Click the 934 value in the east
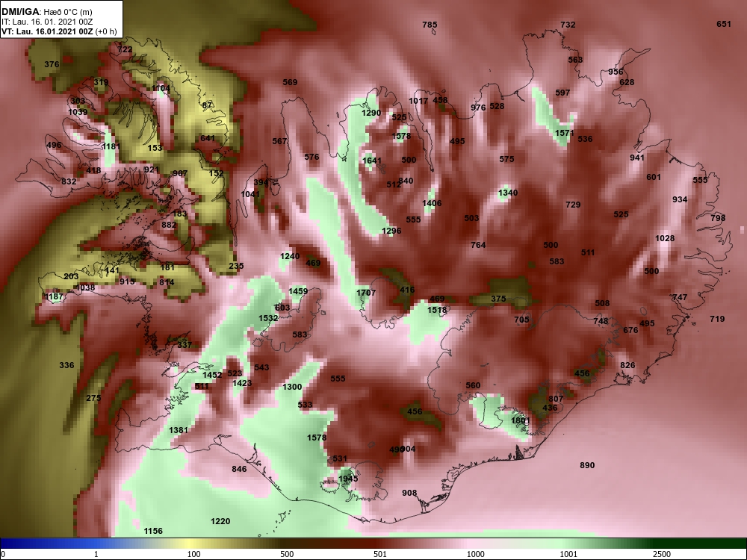The width and height of the screenshot is (747, 560). coord(680,199)
